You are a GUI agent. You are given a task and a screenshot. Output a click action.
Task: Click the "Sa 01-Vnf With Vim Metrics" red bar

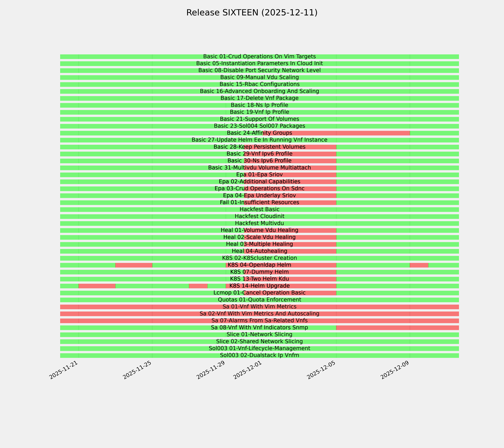259,307
